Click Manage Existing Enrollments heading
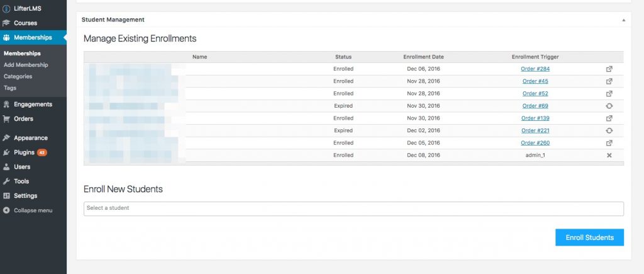This screenshot has width=644, height=274. click(140, 38)
